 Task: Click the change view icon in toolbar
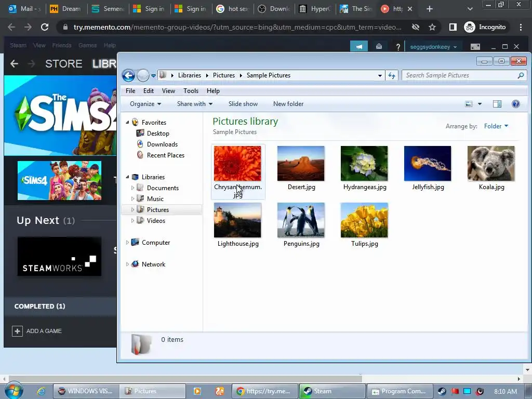(469, 104)
